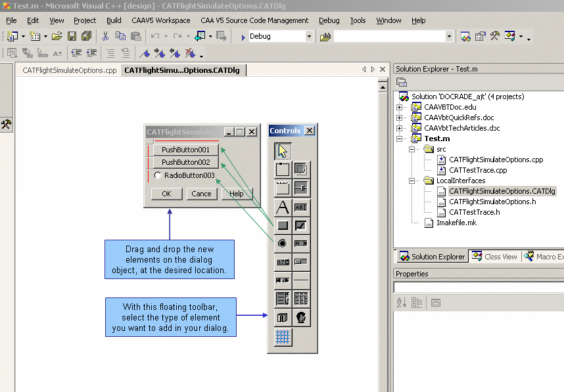The height and width of the screenshot is (392, 564).
Task: Choose the separator line control in Controls
Action: [x=301, y=280]
